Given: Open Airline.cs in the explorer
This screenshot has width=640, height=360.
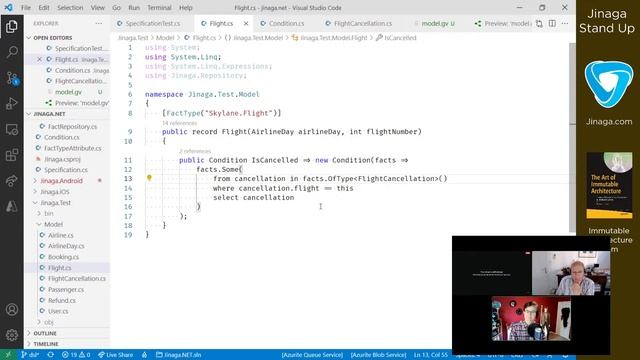Looking at the screenshot, I should [x=61, y=236].
